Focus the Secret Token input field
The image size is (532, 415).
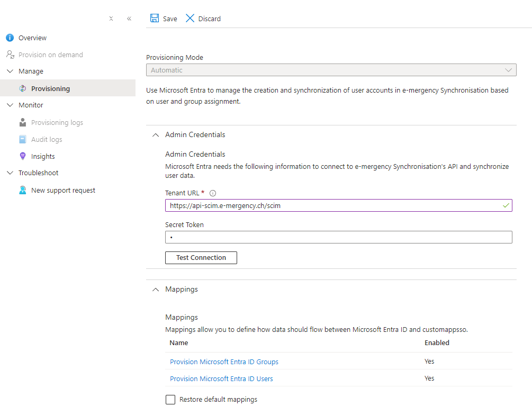tap(339, 237)
